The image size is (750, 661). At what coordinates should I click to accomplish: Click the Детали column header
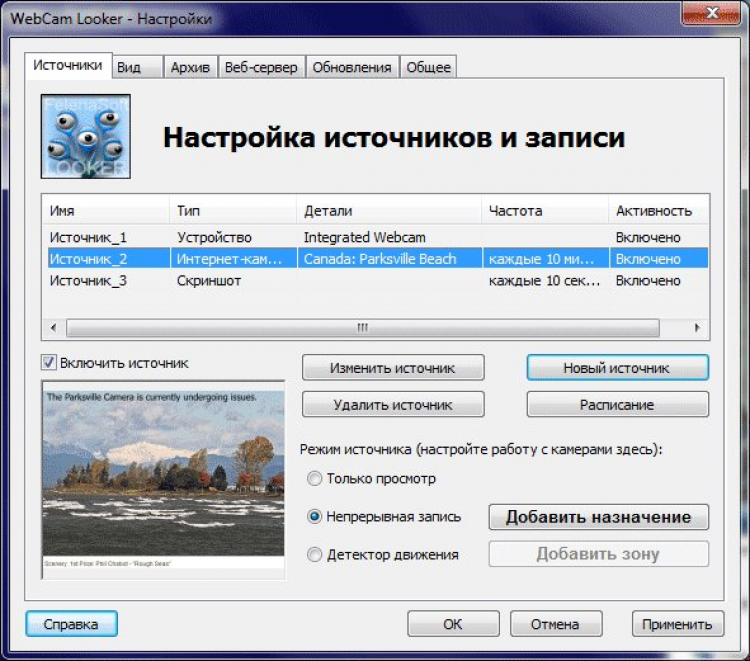pos(389,210)
